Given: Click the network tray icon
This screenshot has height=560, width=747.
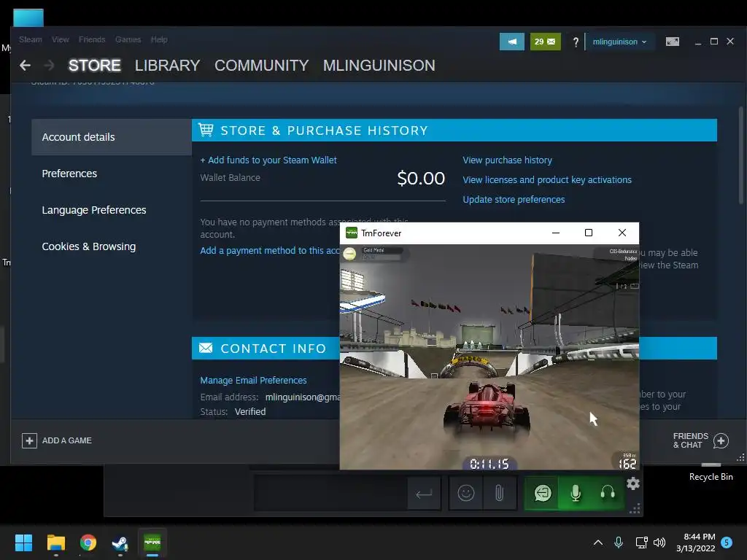Looking at the screenshot, I should pyautogui.click(x=642, y=542).
